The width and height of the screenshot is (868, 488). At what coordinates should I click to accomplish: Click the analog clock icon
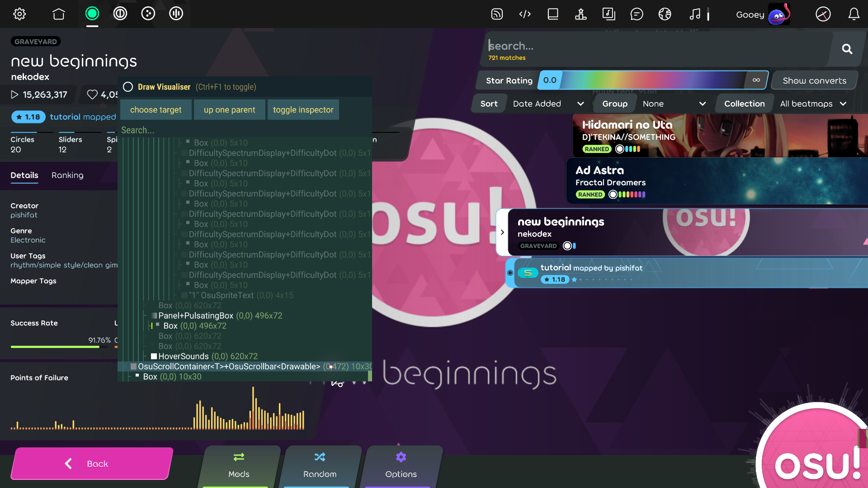[823, 14]
